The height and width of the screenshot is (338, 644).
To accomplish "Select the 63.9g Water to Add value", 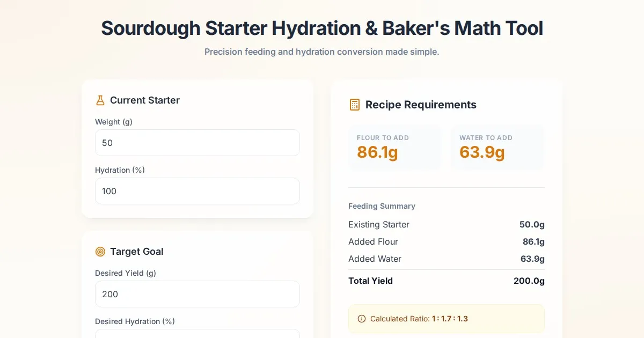I will click(x=482, y=152).
